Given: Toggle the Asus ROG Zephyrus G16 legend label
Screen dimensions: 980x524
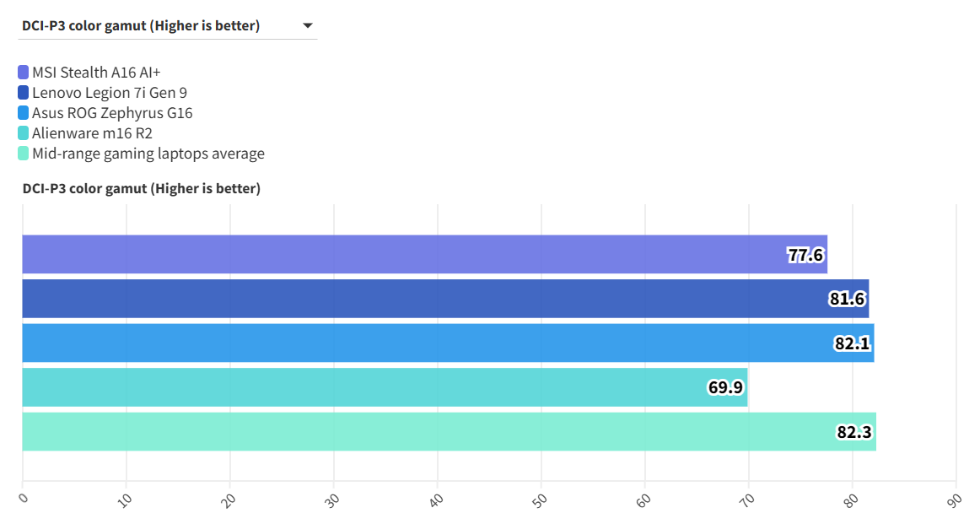Looking at the screenshot, I should [112, 113].
